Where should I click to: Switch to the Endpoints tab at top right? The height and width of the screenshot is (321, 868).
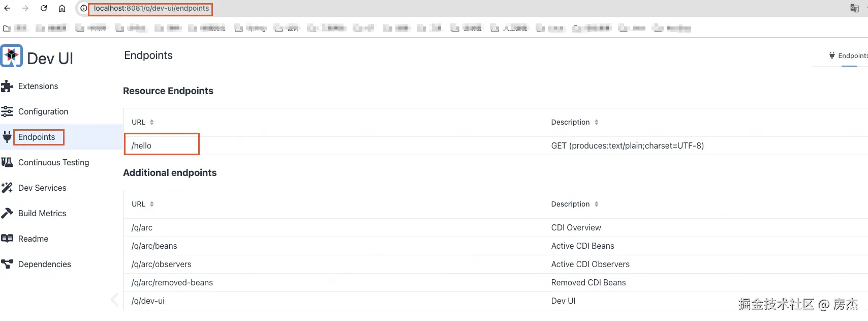click(x=849, y=56)
